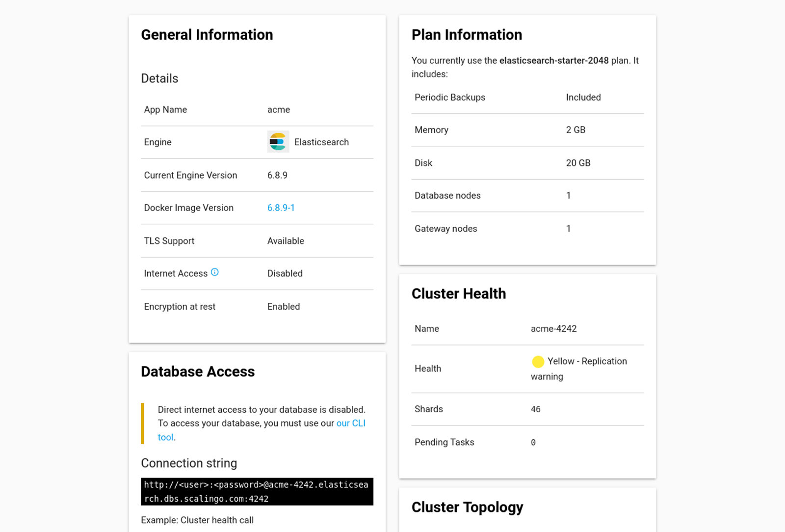Click the General Information heading
This screenshot has height=532, width=785.
coord(207,35)
